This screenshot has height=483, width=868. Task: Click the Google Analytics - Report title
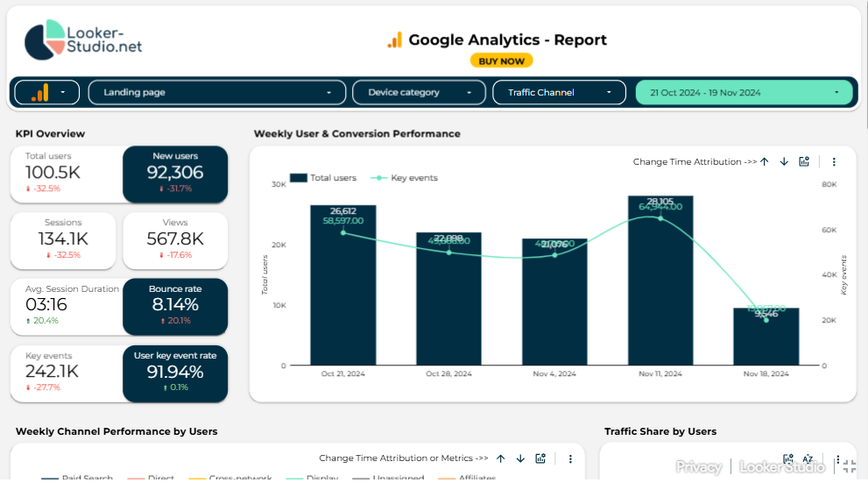(508, 39)
